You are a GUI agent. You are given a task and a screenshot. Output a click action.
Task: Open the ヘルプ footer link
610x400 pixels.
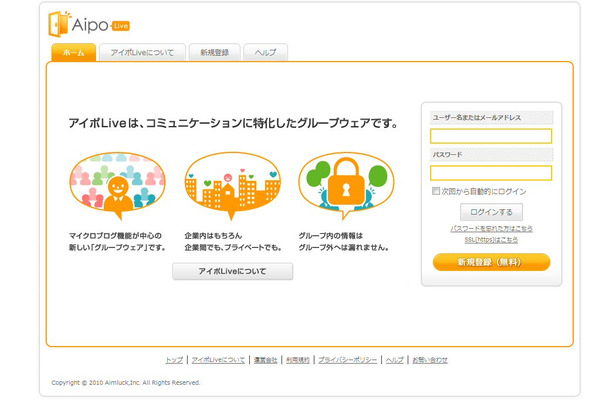point(395,360)
